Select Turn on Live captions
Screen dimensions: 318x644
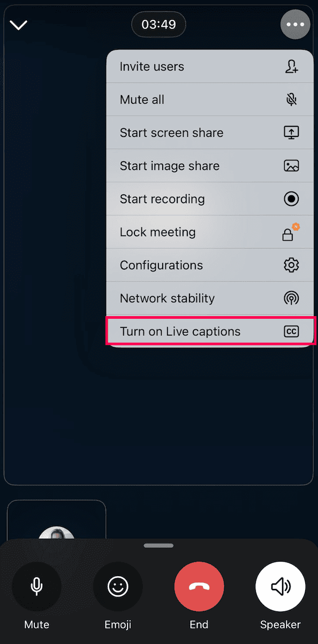click(x=210, y=332)
